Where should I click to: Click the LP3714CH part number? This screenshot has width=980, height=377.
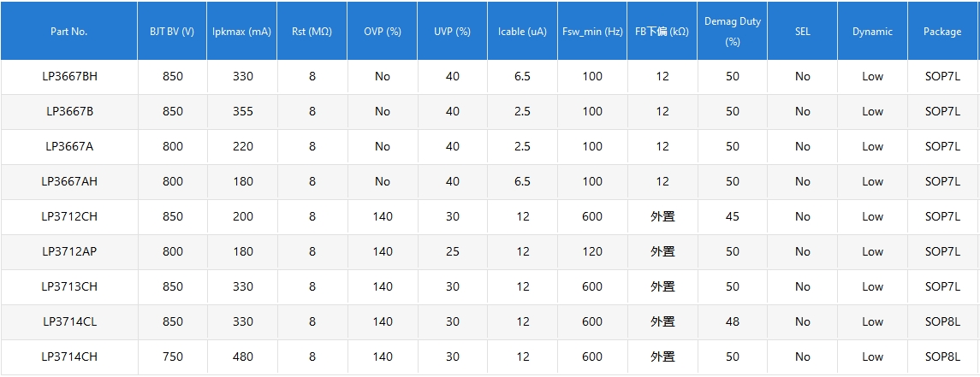coord(69,356)
